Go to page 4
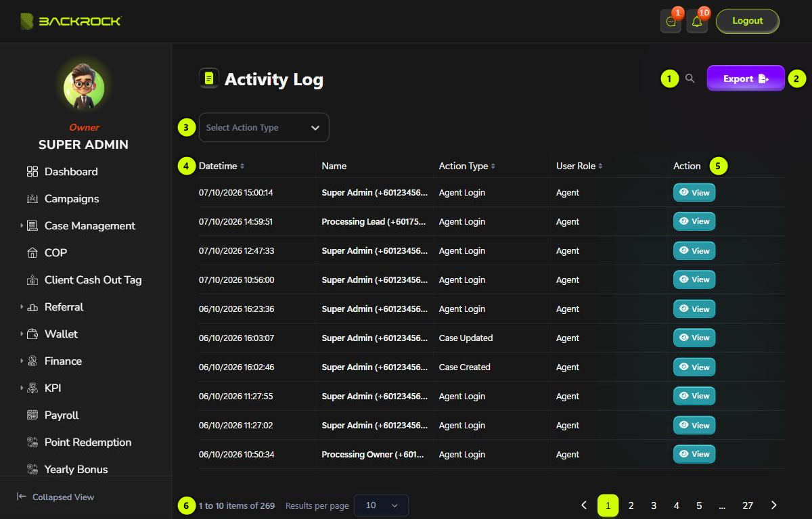The image size is (812, 519). pyautogui.click(x=677, y=505)
